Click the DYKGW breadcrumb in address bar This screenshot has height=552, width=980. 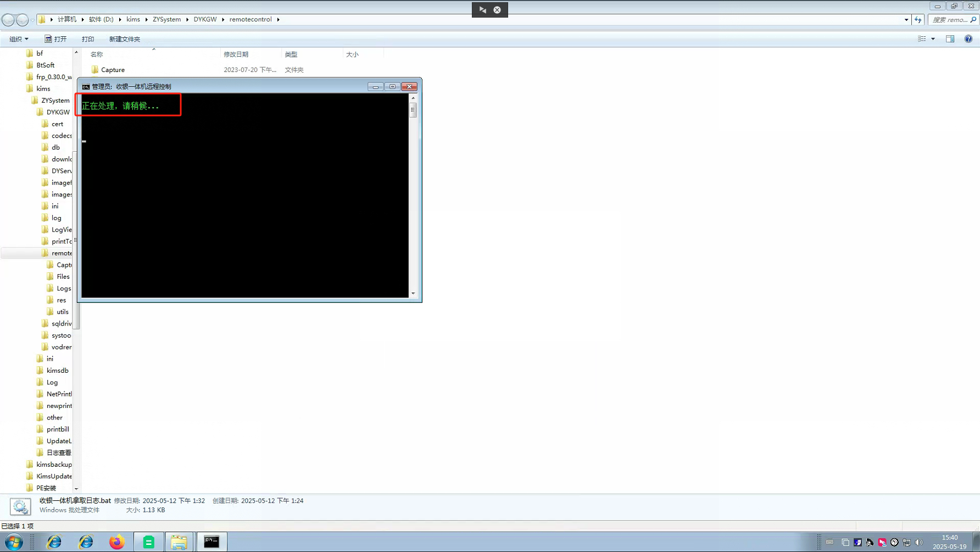click(205, 19)
